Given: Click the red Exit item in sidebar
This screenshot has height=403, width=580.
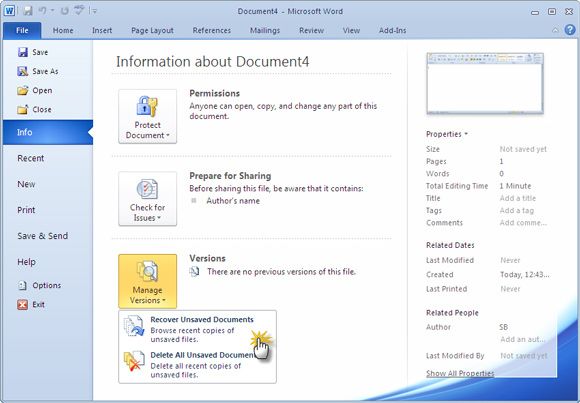Looking at the screenshot, I should click(x=31, y=305).
